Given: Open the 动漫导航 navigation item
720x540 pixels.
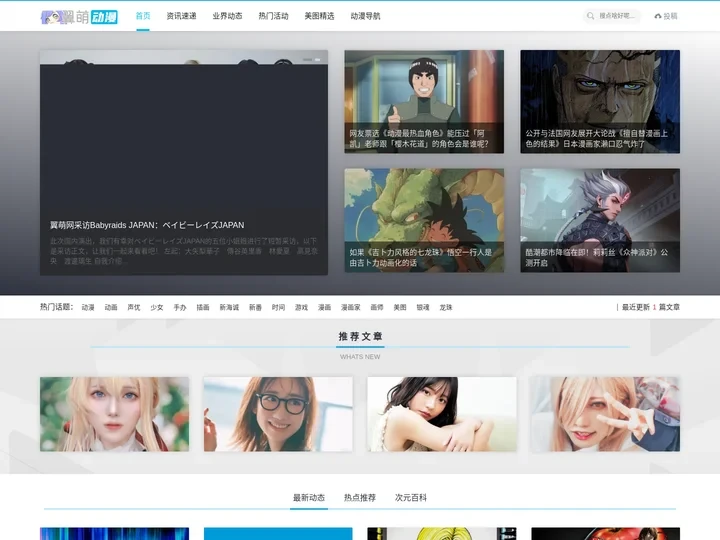Looking at the screenshot, I should click(365, 16).
